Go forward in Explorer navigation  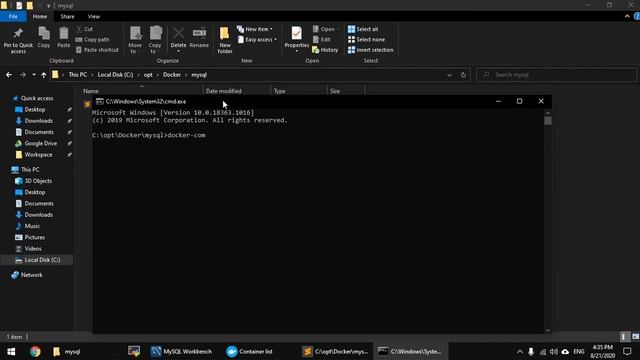[23, 75]
